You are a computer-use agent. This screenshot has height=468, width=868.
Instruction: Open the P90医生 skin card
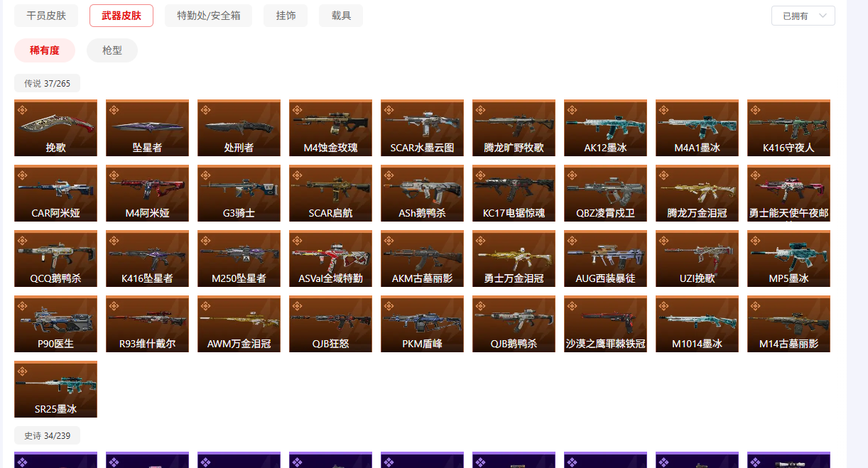(55, 324)
